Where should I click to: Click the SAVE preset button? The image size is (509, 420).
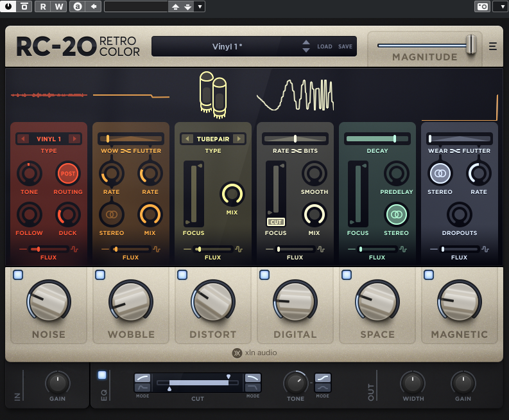pyautogui.click(x=345, y=46)
